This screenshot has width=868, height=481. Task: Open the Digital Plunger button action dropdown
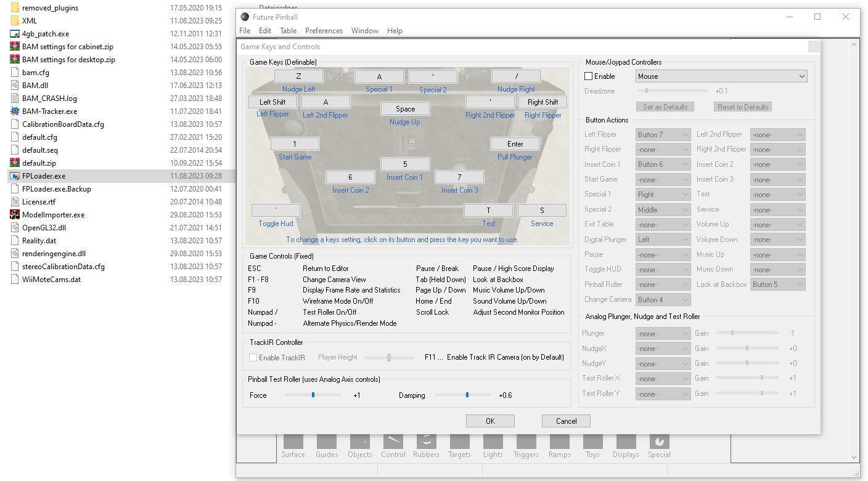click(x=663, y=240)
